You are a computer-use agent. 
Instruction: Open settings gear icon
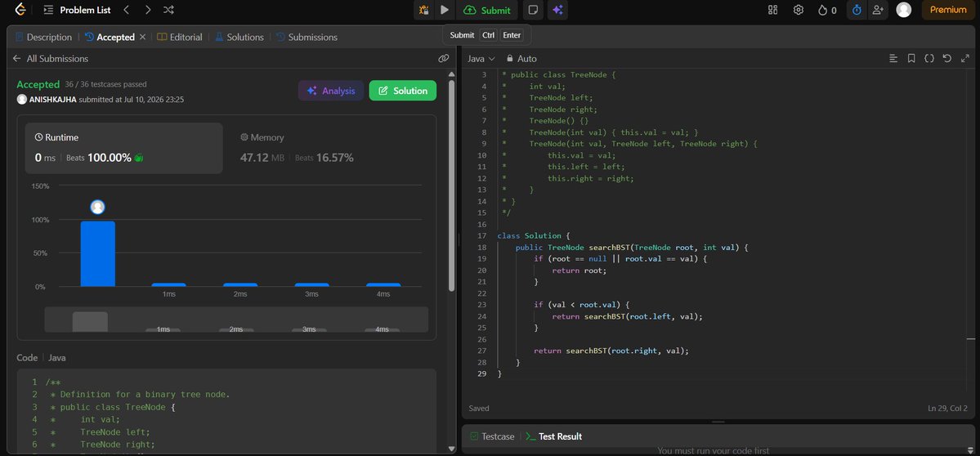[x=798, y=10]
